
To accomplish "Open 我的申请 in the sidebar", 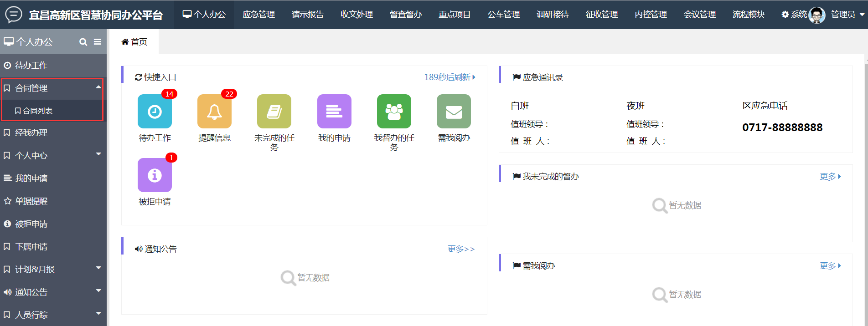I will tap(53, 178).
